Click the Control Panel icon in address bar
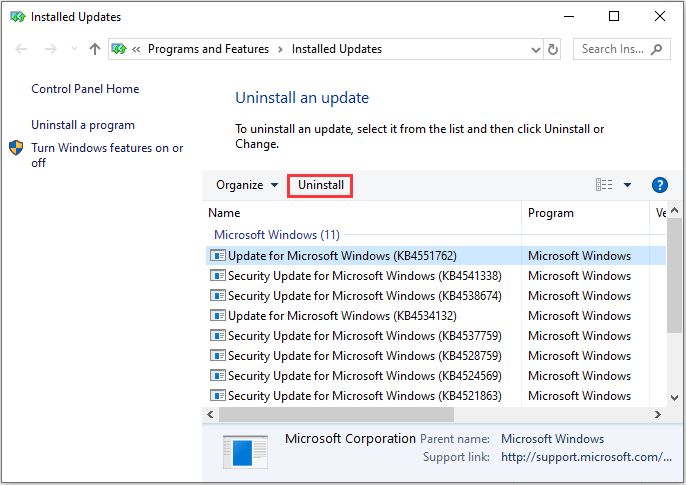This screenshot has height=485, width=686. click(119, 49)
